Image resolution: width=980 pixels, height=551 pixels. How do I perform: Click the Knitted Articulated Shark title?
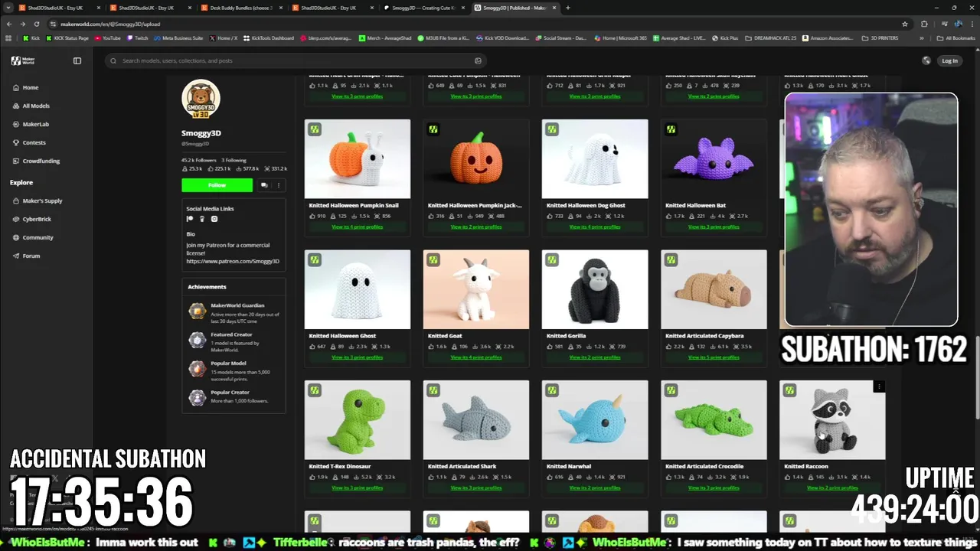[x=462, y=466]
